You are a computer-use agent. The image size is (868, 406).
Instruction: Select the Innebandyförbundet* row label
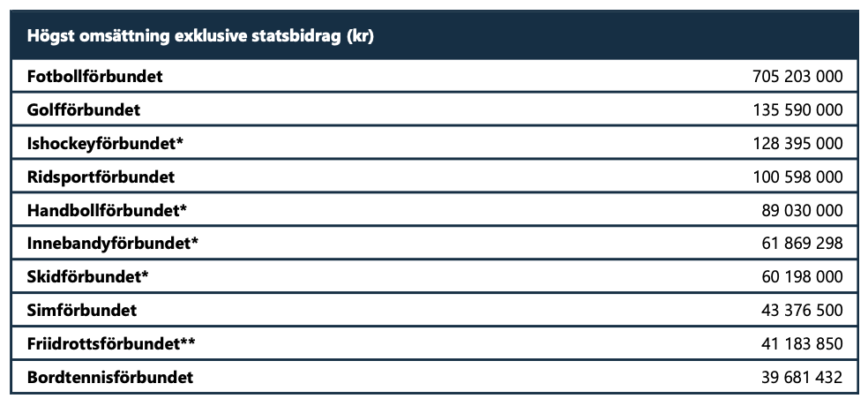(113, 244)
